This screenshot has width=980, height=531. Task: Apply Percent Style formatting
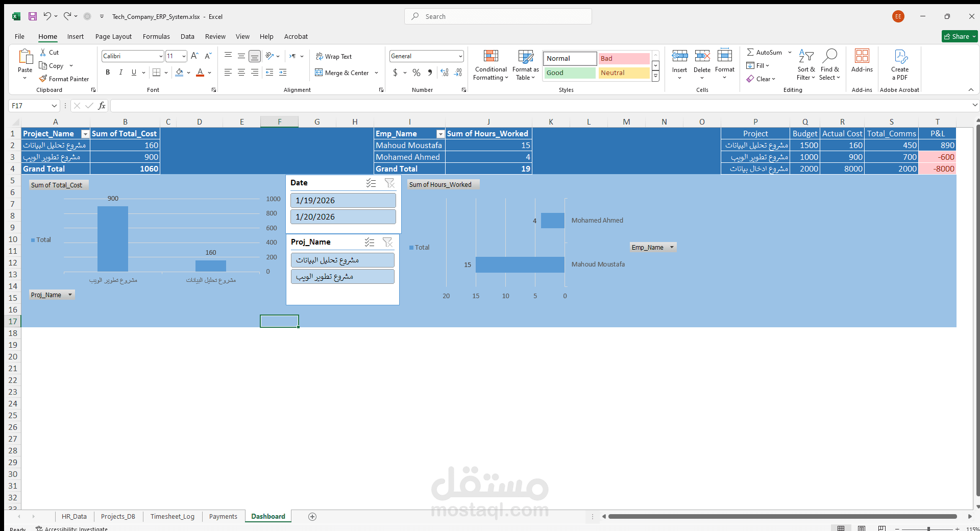coord(416,73)
